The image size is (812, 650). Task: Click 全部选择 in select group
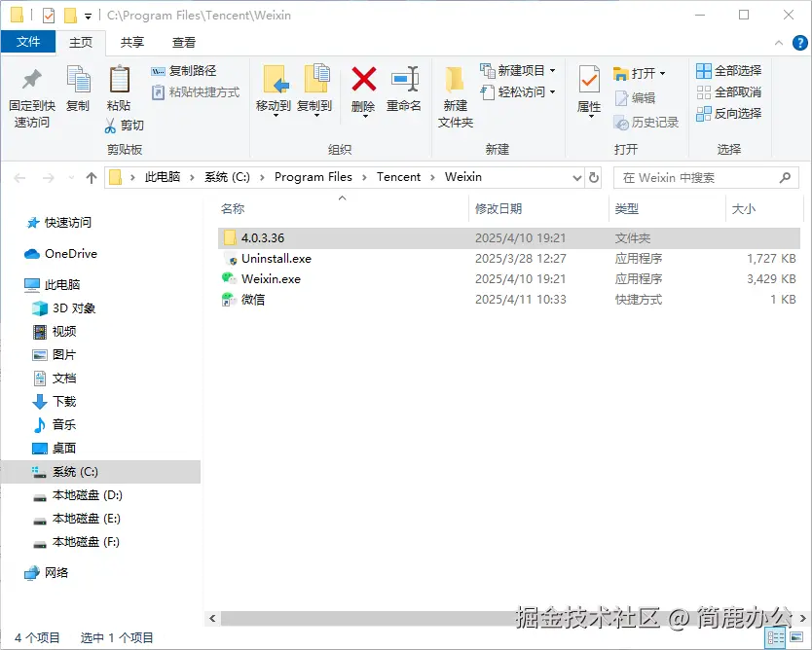[x=728, y=70]
